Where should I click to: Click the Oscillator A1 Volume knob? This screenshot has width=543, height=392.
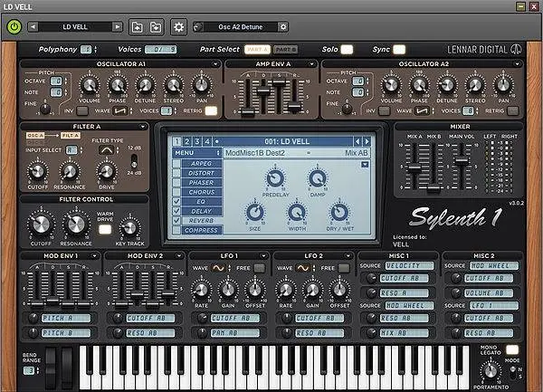point(90,85)
